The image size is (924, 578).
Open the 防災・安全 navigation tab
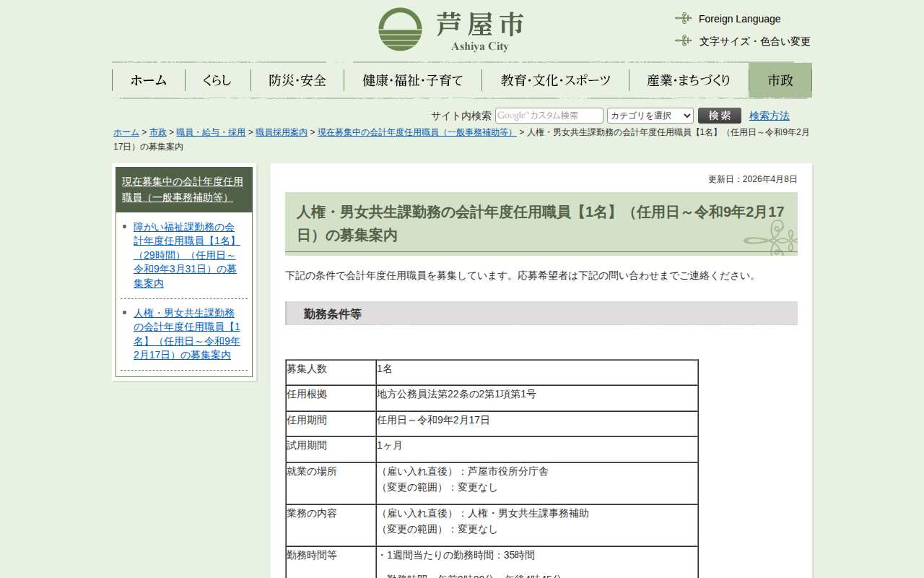coord(297,80)
